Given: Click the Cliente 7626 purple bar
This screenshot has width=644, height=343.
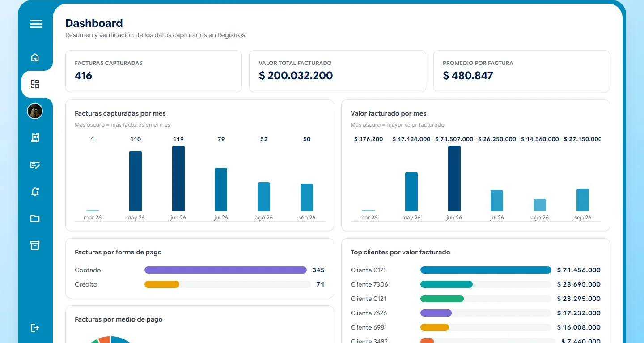Looking at the screenshot, I should pos(436,313).
